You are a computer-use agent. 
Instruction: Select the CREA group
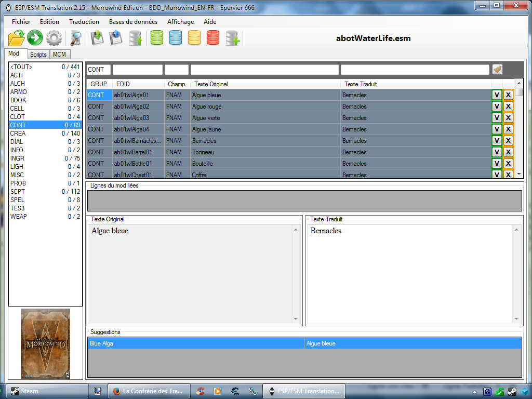click(45, 134)
